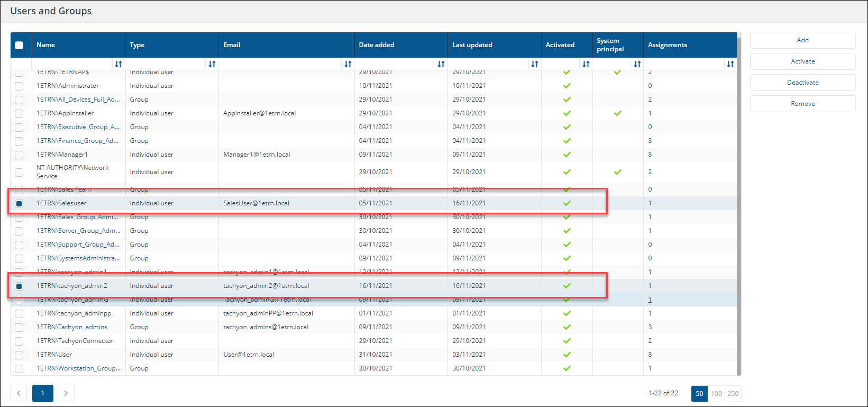Toggle the select-all checkbox in table header
Screen dimensions: 868x407
(x=19, y=45)
